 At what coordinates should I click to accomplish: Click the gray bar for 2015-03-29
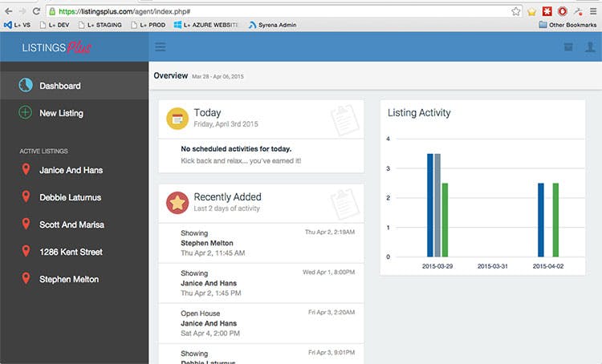437,205
